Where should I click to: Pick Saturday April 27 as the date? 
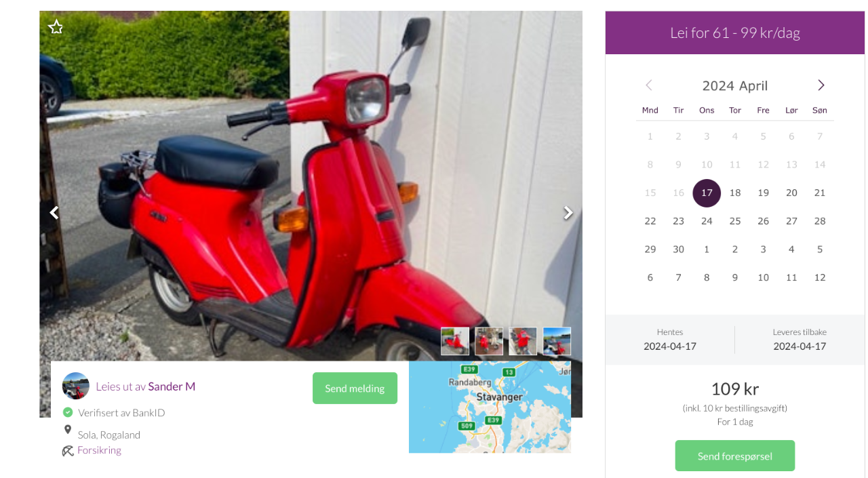pyautogui.click(x=791, y=221)
